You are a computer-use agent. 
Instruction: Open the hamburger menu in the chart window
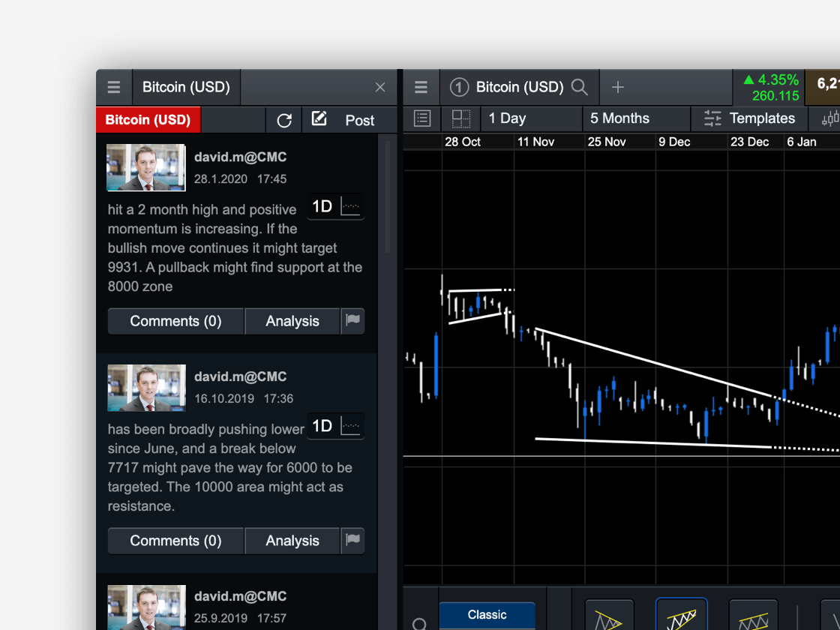coord(421,87)
